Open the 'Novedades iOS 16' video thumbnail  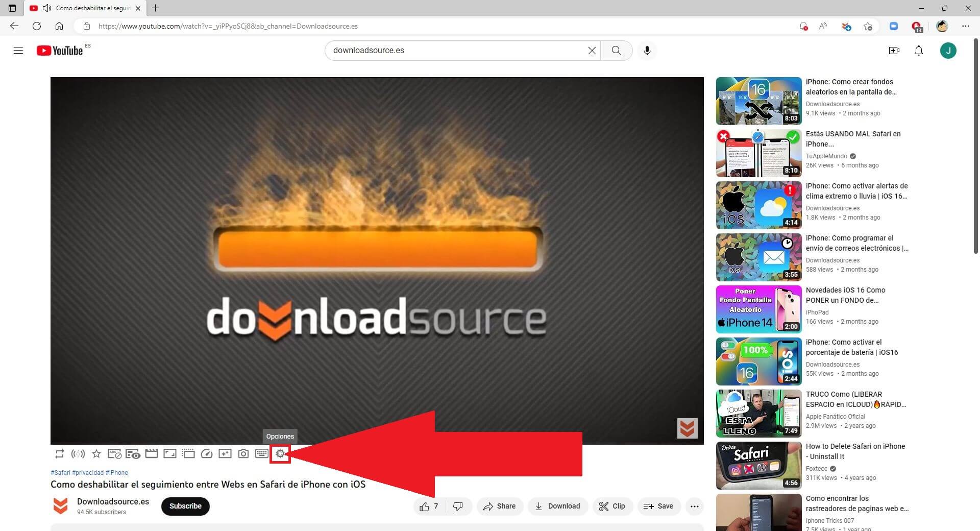pyautogui.click(x=758, y=309)
